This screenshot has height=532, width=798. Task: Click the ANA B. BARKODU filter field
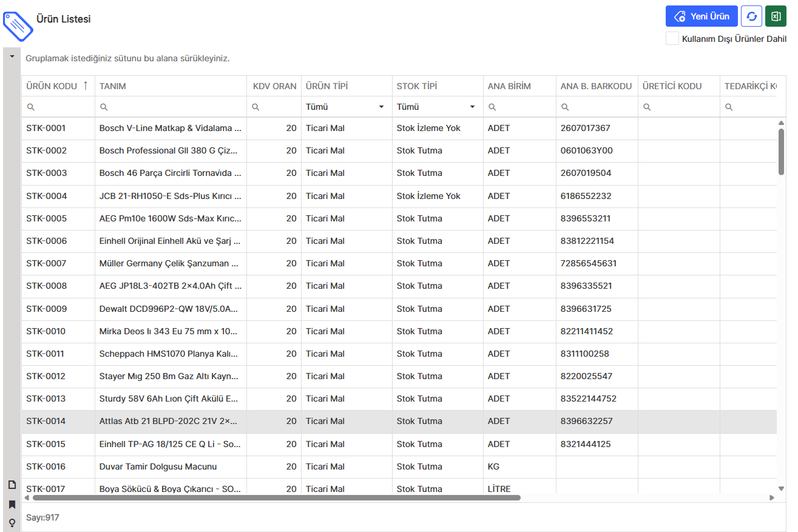(601, 107)
